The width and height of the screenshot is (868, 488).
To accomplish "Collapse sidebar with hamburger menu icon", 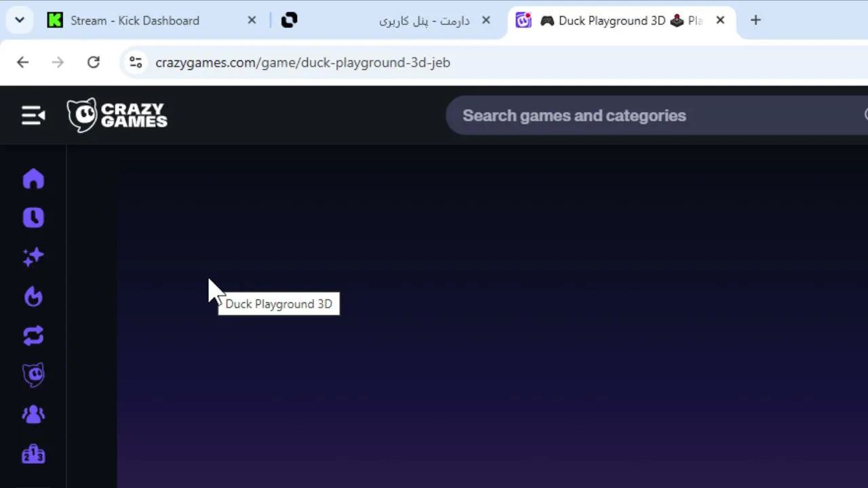I will click(x=33, y=115).
